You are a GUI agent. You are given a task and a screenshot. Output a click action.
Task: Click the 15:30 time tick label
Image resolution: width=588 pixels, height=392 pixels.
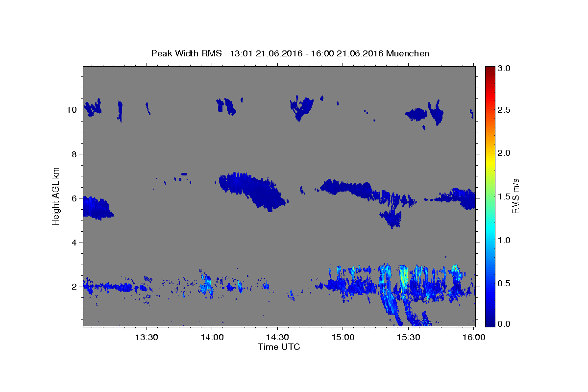[x=408, y=338]
